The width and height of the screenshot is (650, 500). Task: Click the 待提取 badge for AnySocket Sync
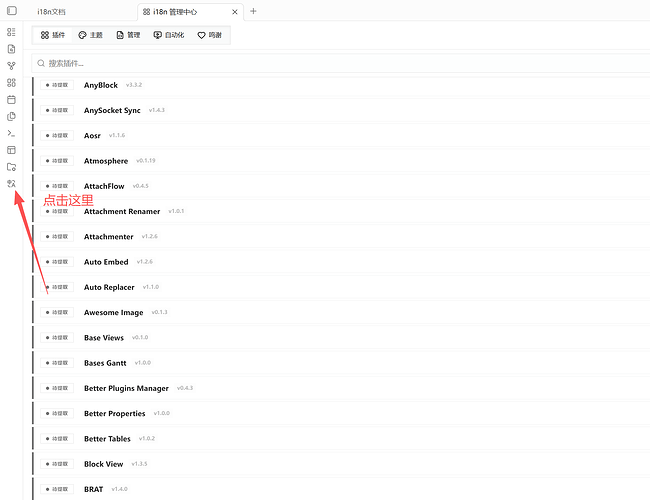[57, 110]
